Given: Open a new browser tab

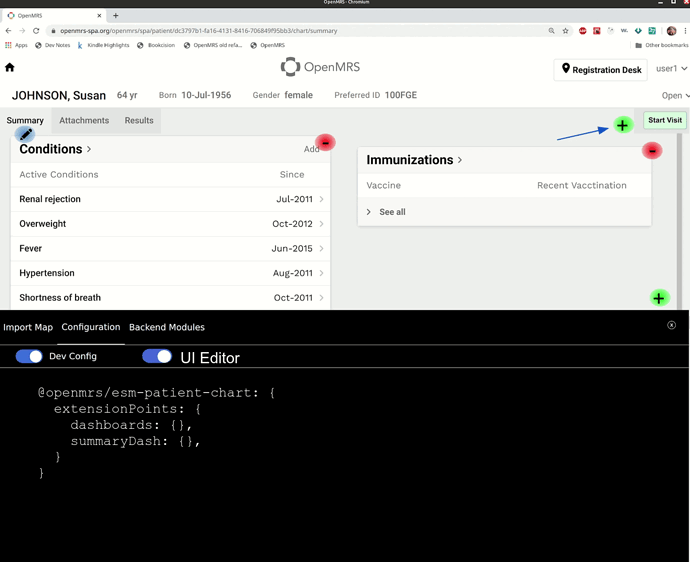Looking at the screenshot, I should coord(115,15).
